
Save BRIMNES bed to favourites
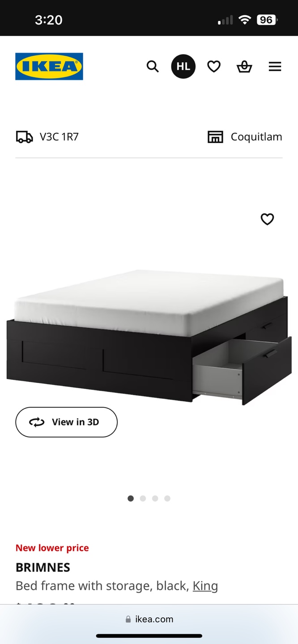(267, 219)
